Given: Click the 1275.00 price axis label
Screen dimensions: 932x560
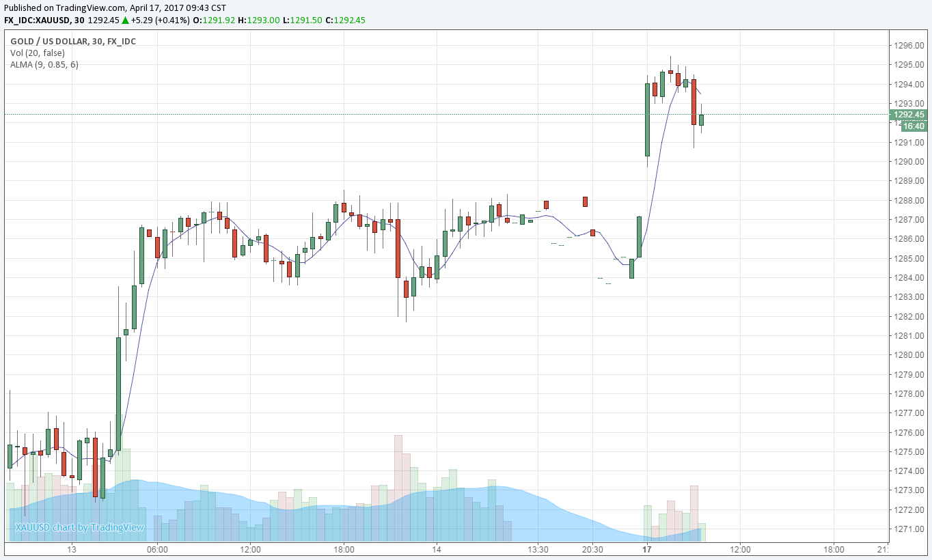Looking at the screenshot, I should click(909, 452).
